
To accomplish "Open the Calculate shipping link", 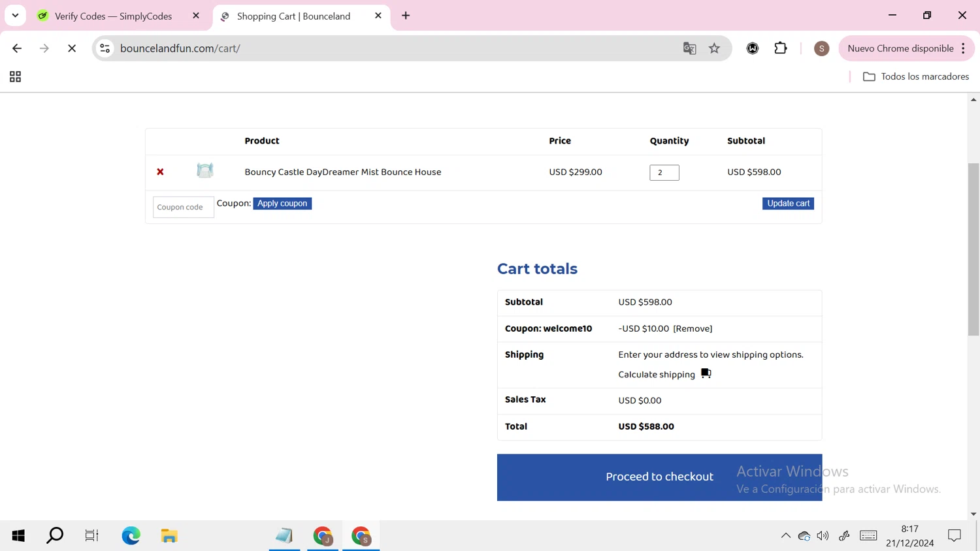I will [x=657, y=375].
